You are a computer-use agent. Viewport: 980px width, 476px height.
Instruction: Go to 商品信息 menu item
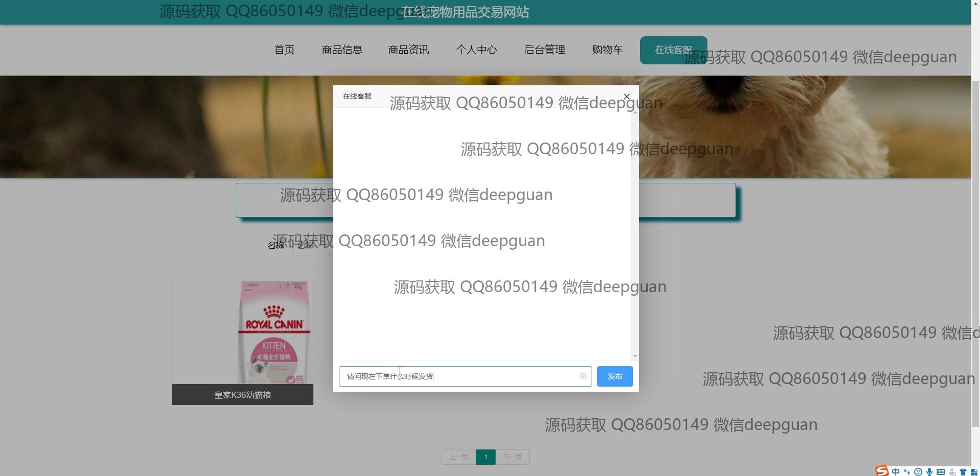point(342,50)
